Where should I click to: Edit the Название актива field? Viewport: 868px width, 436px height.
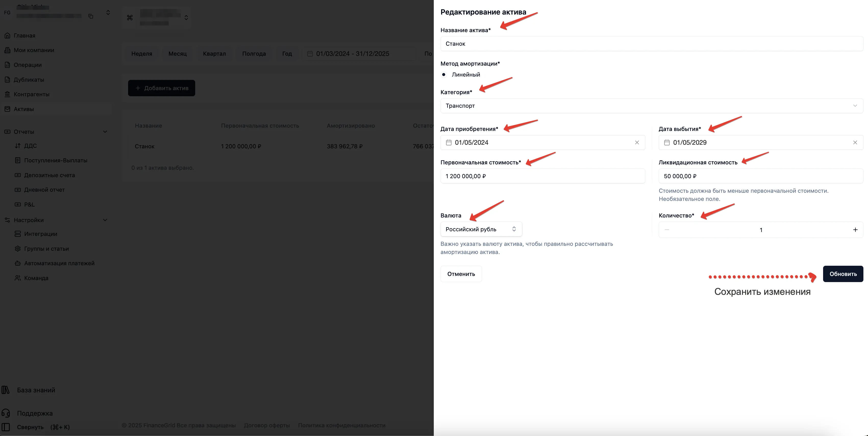coord(652,43)
